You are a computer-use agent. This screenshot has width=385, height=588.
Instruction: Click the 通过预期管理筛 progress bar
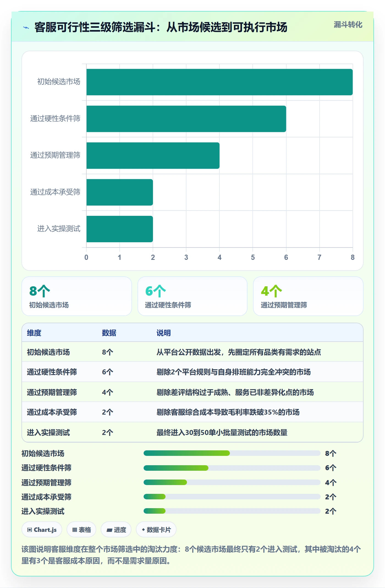pyautogui.click(x=232, y=482)
